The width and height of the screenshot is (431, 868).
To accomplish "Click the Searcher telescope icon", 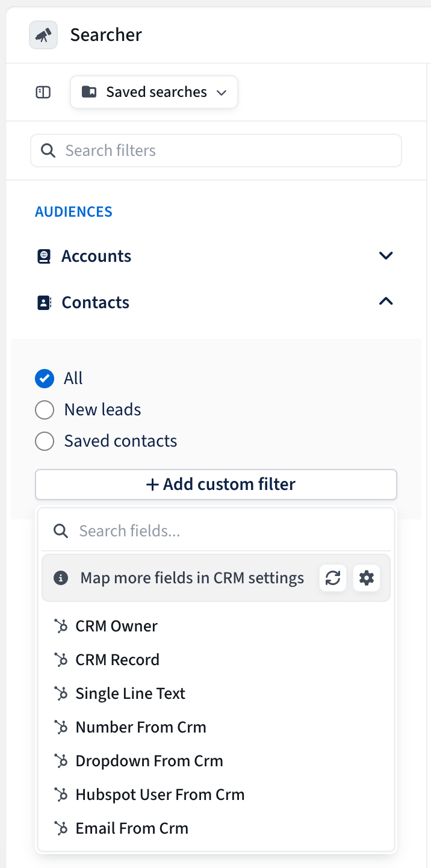I will (43, 35).
